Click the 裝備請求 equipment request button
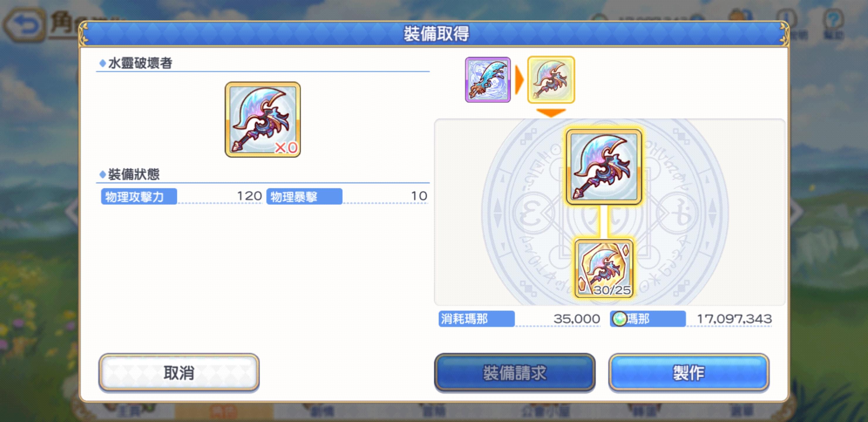The image size is (868, 422). click(x=515, y=372)
